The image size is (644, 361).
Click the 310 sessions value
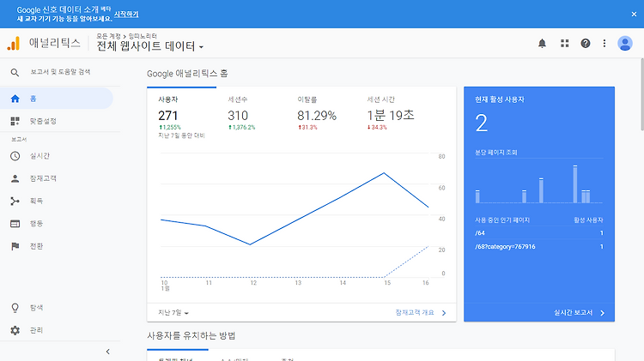(238, 116)
